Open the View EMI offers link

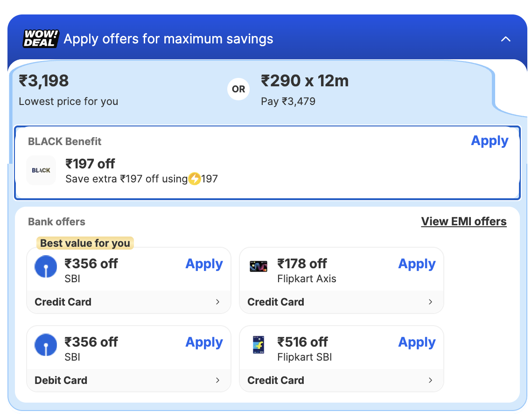[463, 222]
